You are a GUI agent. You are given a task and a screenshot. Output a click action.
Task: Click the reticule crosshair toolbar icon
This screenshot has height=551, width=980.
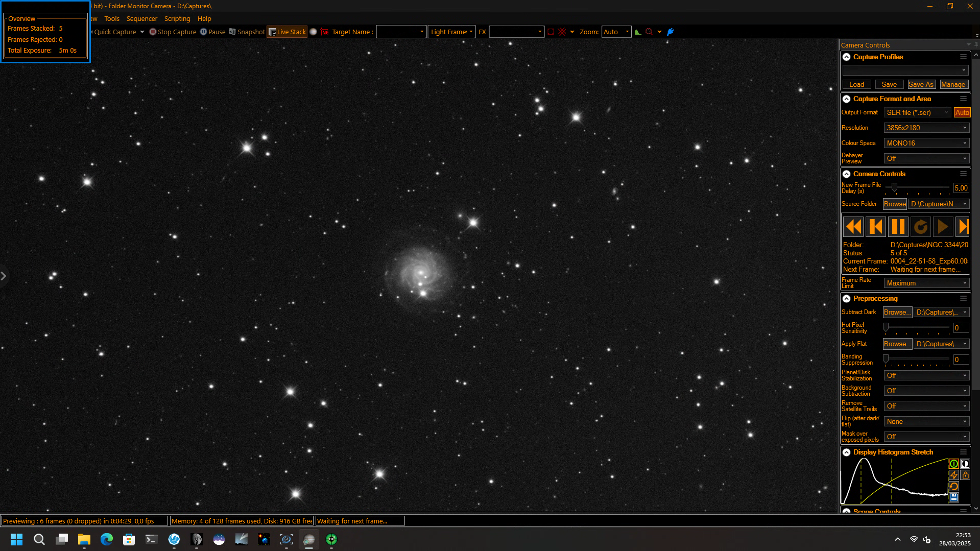(x=562, y=32)
